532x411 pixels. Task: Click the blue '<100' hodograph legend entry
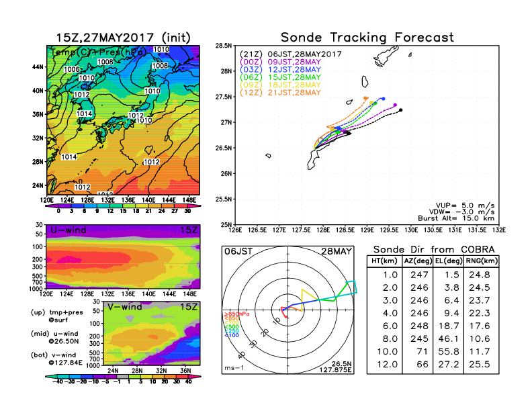tap(231, 335)
